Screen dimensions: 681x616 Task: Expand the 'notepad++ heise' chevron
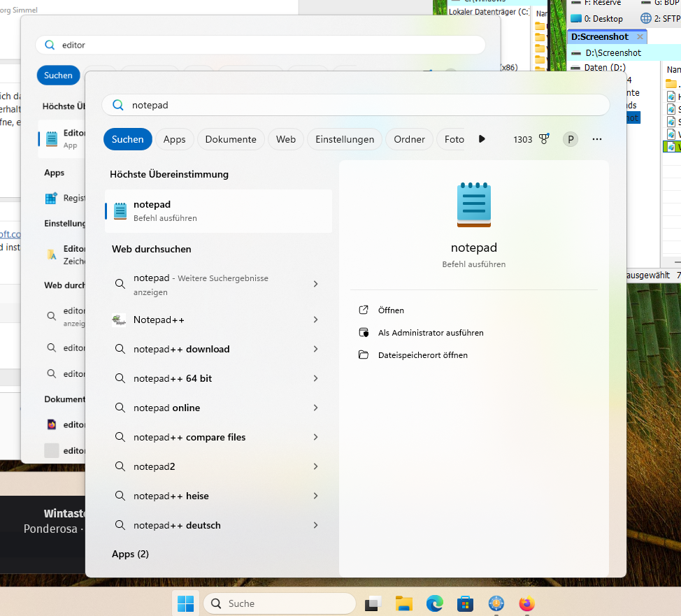tap(316, 496)
